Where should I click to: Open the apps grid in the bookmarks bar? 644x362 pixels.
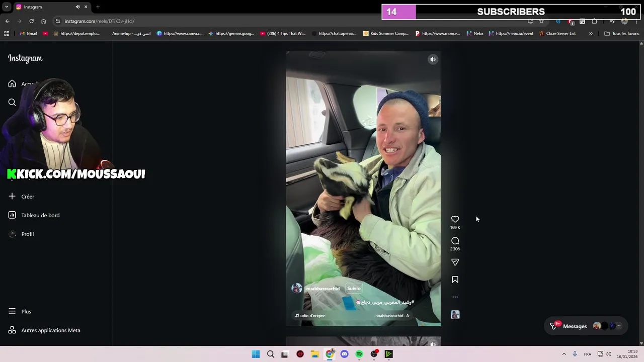pyautogui.click(x=7, y=34)
